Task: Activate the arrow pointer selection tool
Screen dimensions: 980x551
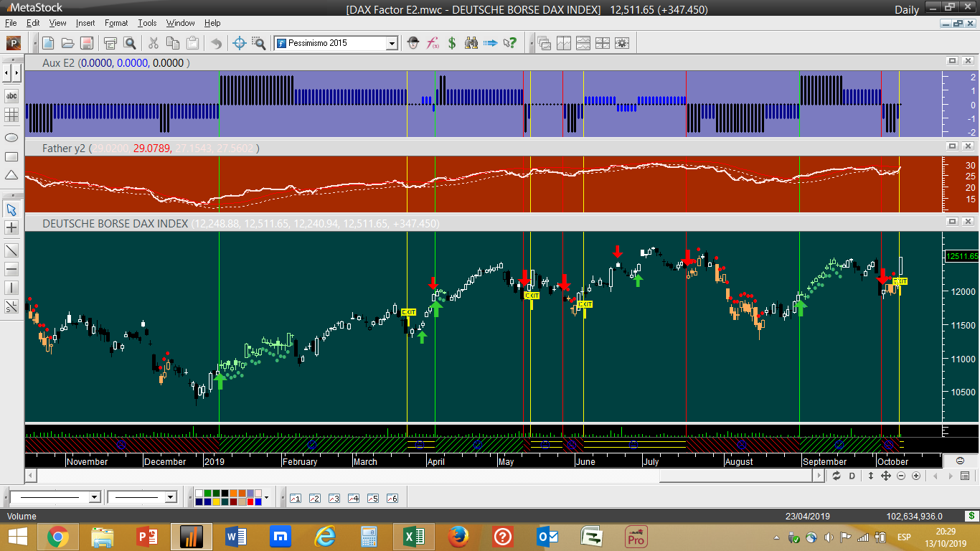Action: pos(11,209)
